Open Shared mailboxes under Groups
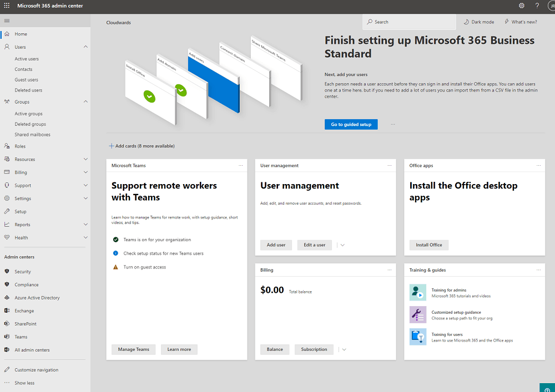The width and height of the screenshot is (555, 392). [x=32, y=135]
